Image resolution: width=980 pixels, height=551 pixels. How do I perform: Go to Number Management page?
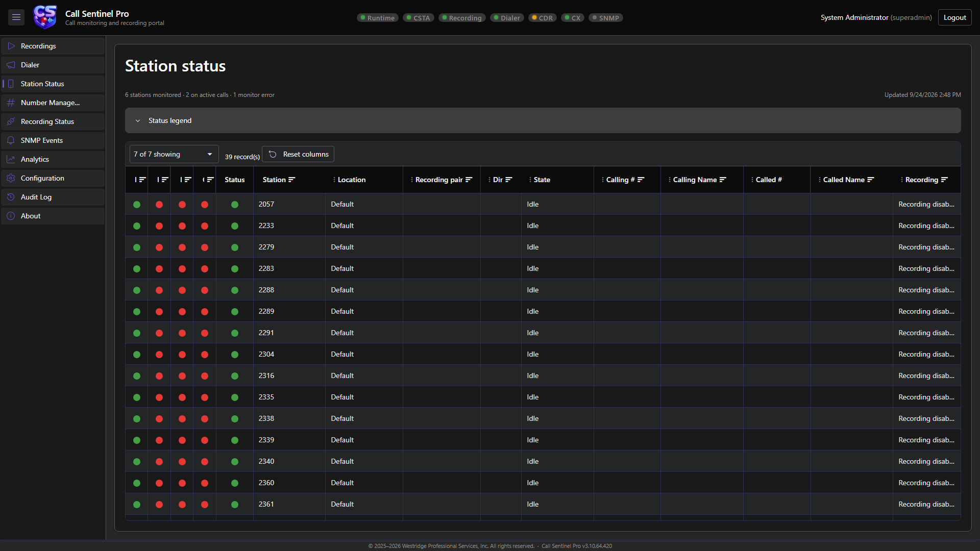53,103
